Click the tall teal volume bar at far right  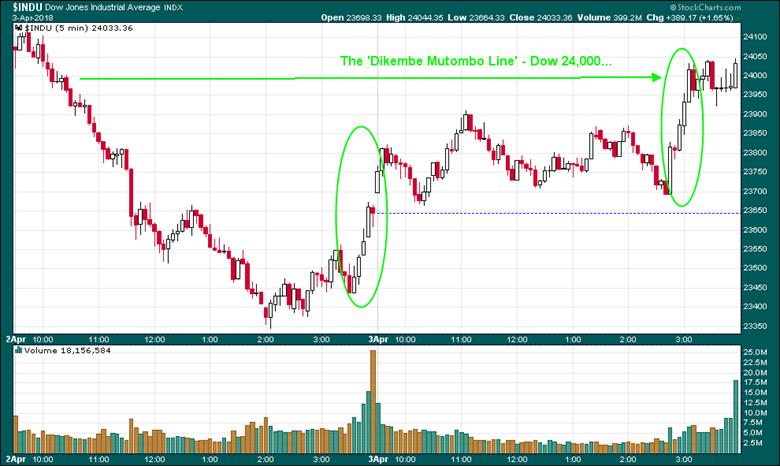[x=737, y=411]
